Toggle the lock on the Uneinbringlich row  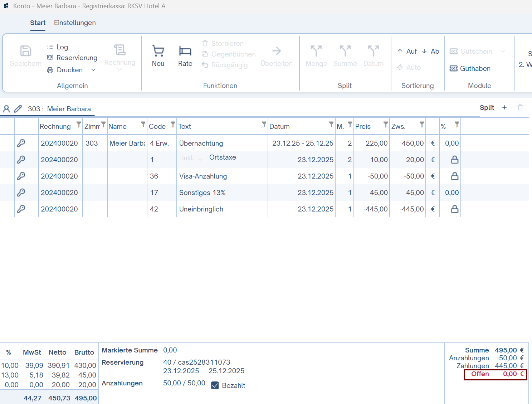pyautogui.click(x=454, y=209)
